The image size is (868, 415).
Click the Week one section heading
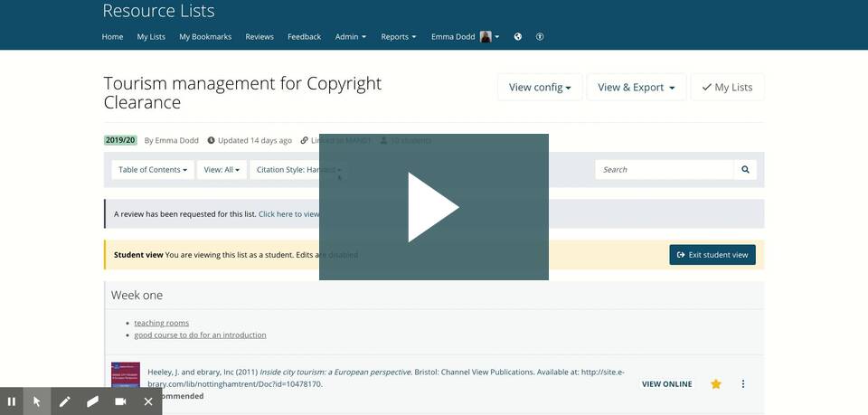tap(137, 296)
